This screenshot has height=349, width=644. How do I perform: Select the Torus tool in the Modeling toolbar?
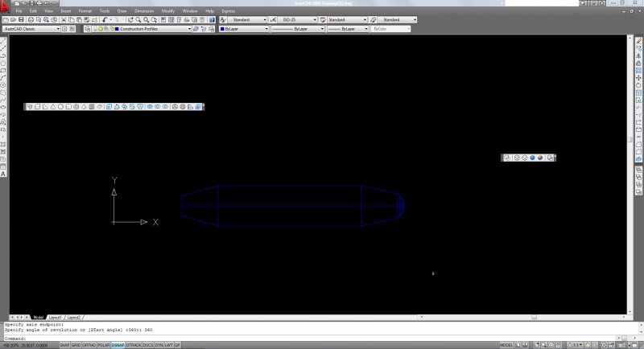(76, 107)
